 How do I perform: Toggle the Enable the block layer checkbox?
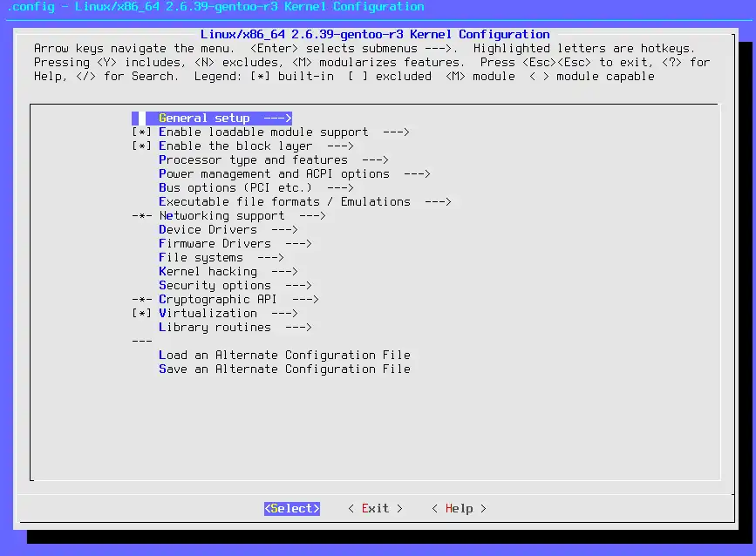(142, 146)
